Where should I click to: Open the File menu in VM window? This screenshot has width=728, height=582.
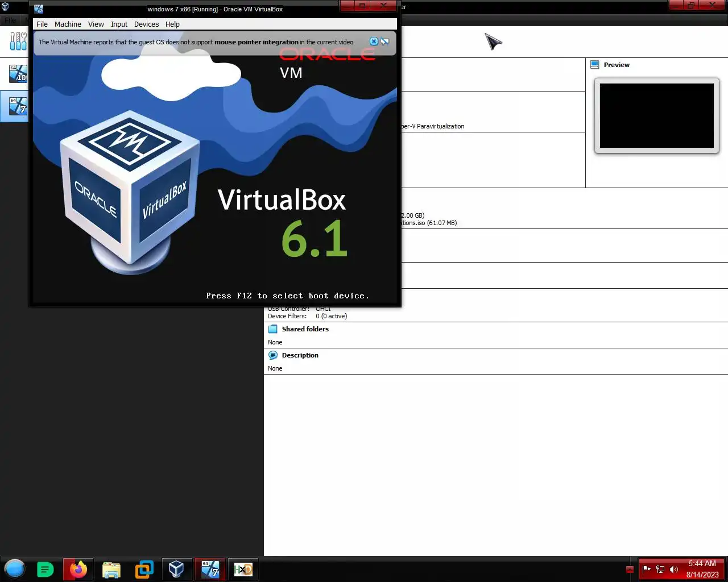(x=42, y=24)
